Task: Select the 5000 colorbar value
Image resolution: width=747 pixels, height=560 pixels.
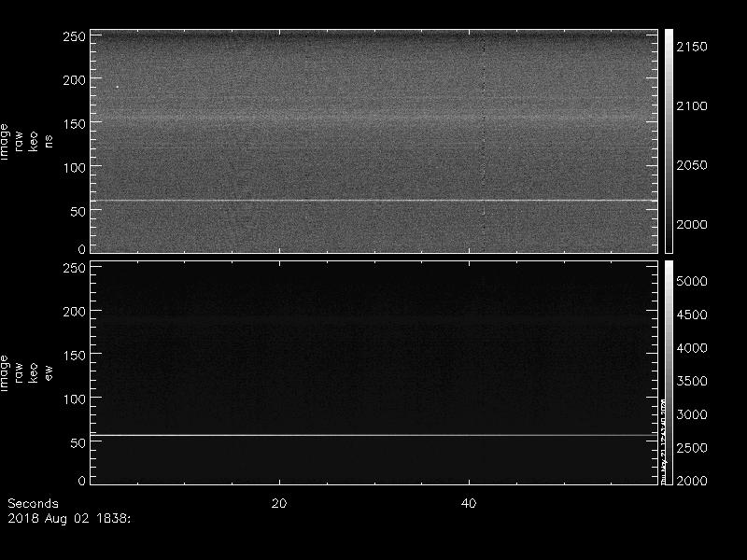Action: click(x=692, y=282)
